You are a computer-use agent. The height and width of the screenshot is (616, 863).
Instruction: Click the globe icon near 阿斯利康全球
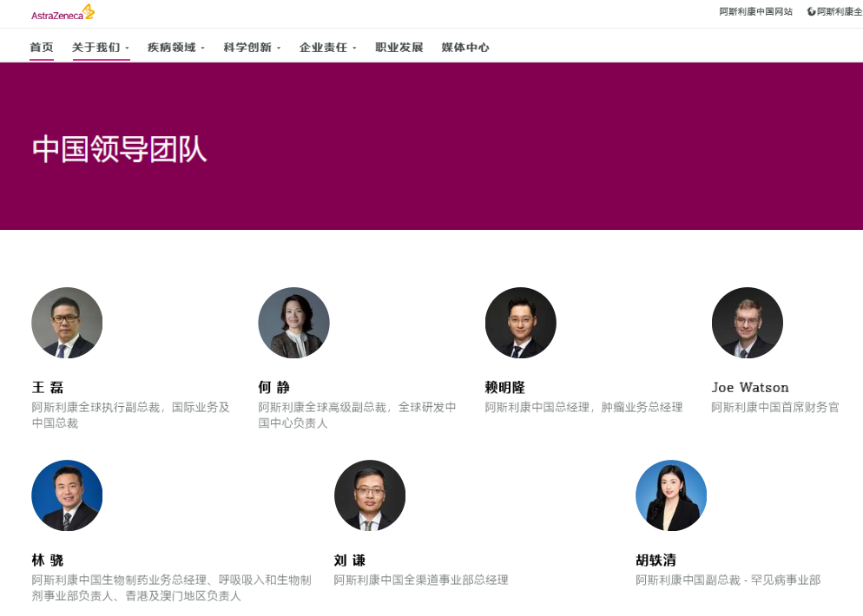coord(809,13)
